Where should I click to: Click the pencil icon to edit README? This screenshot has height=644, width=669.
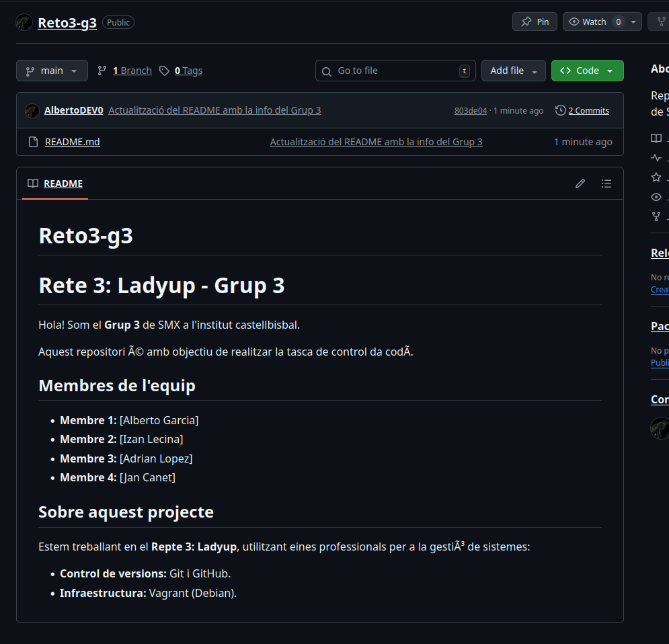coord(580,184)
